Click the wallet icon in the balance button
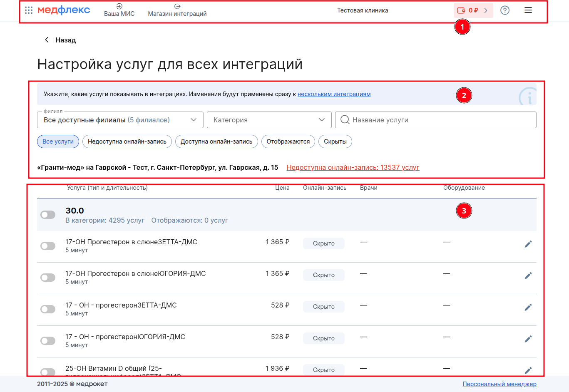This screenshot has width=569, height=392. [x=461, y=10]
